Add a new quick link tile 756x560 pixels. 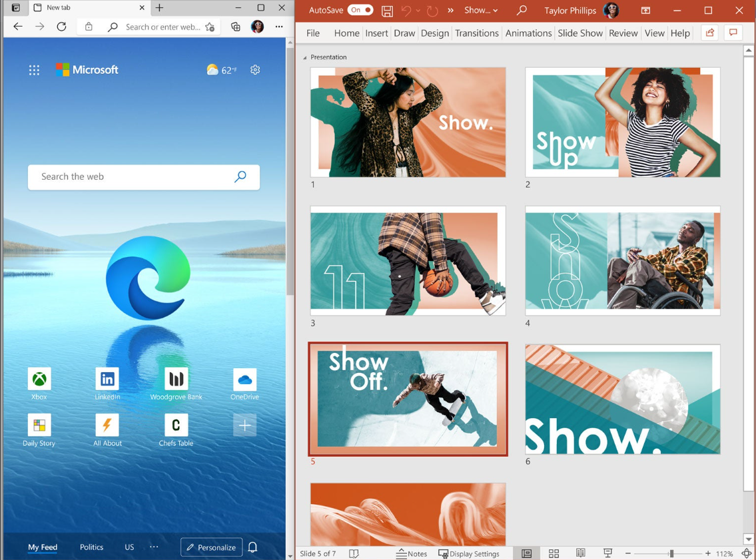click(245, 425)
